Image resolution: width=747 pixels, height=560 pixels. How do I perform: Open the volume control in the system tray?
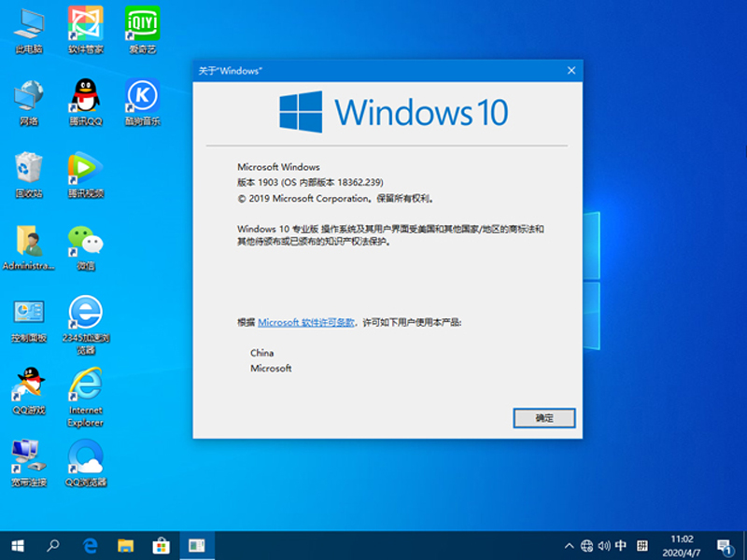tap(603, 545)
